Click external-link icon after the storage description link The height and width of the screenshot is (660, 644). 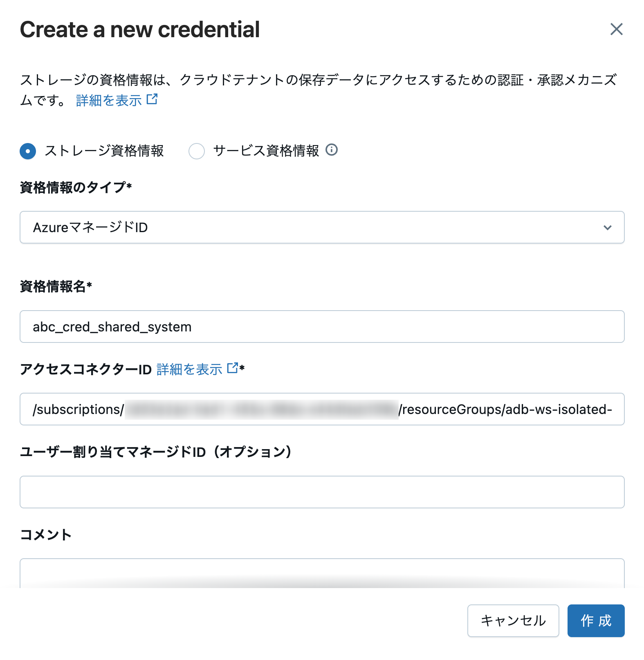point(152,99)
